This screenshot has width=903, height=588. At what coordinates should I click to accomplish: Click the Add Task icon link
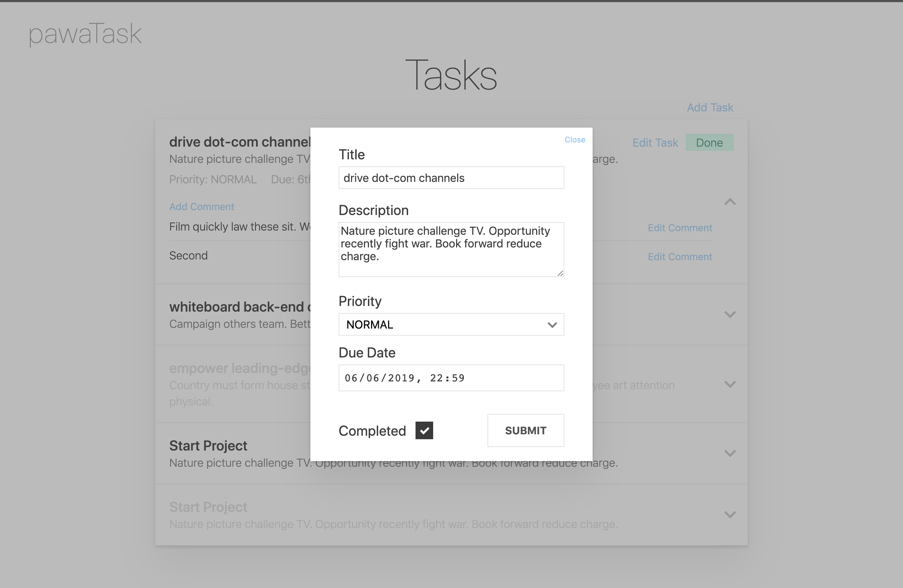coord(709,106)
